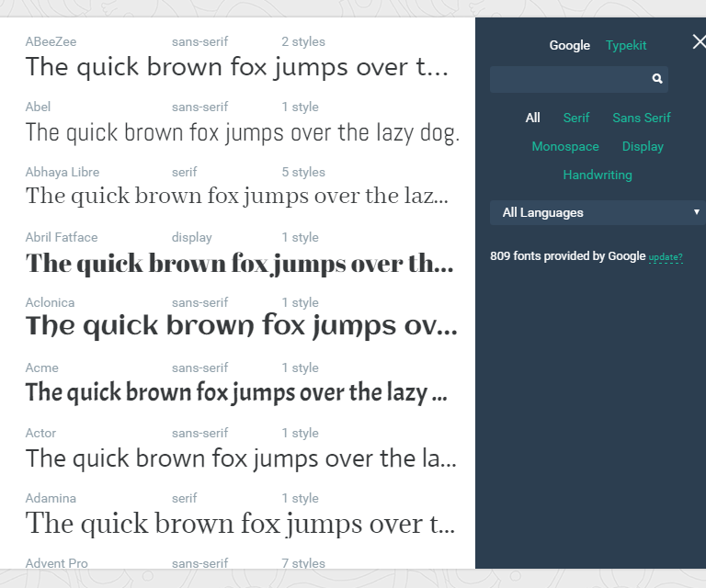Select the All category filter
706x588 pixels.
pyautogui.click(x=532, y=118)
